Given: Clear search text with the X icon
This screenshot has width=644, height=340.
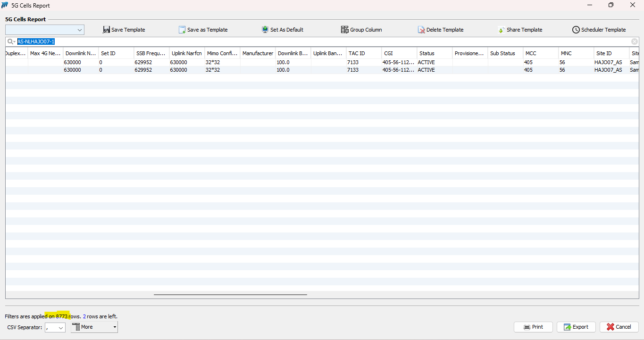Looking at the screenshot, I should [635, 41].
